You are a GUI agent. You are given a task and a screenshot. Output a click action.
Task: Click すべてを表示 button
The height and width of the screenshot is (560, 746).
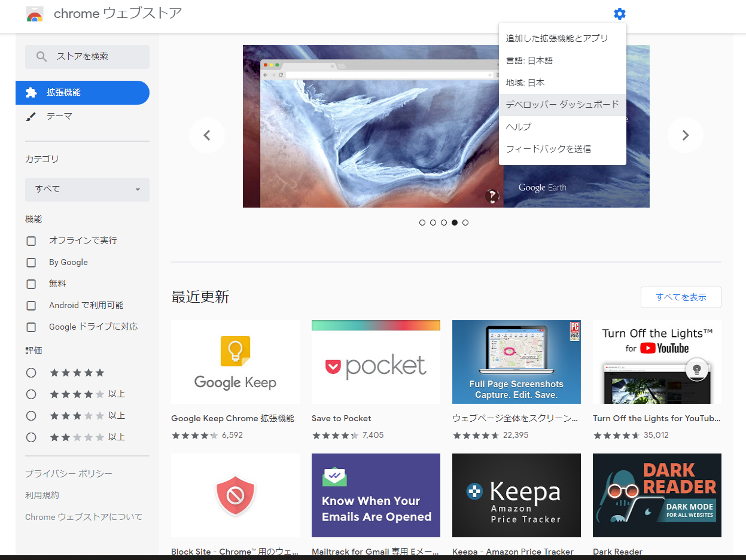click(x=681, y=297)
